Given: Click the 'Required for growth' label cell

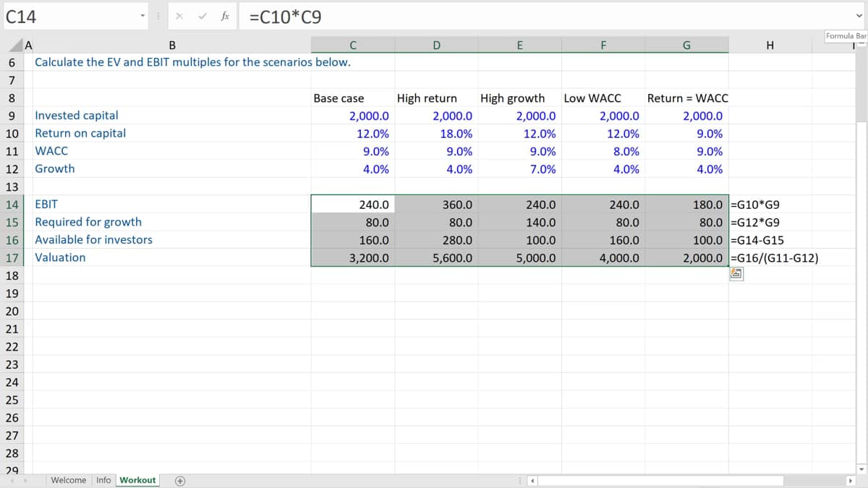Looking at the screenshot, I should (171, 222).
